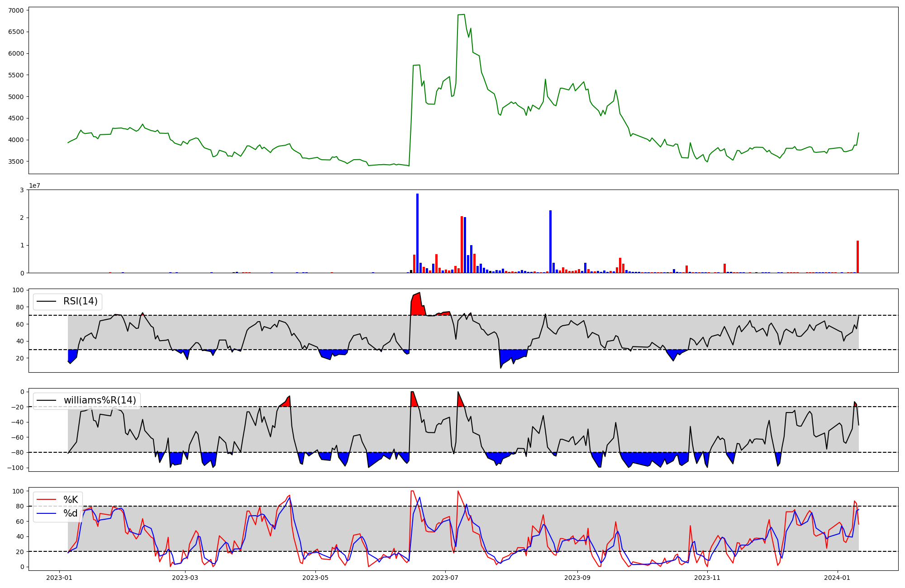Image resolution: width=905 pixels, height=588 pixels.
Task: Click the williams%R(14) legend label
Action: pyautogui.click(x=100, y=400)
